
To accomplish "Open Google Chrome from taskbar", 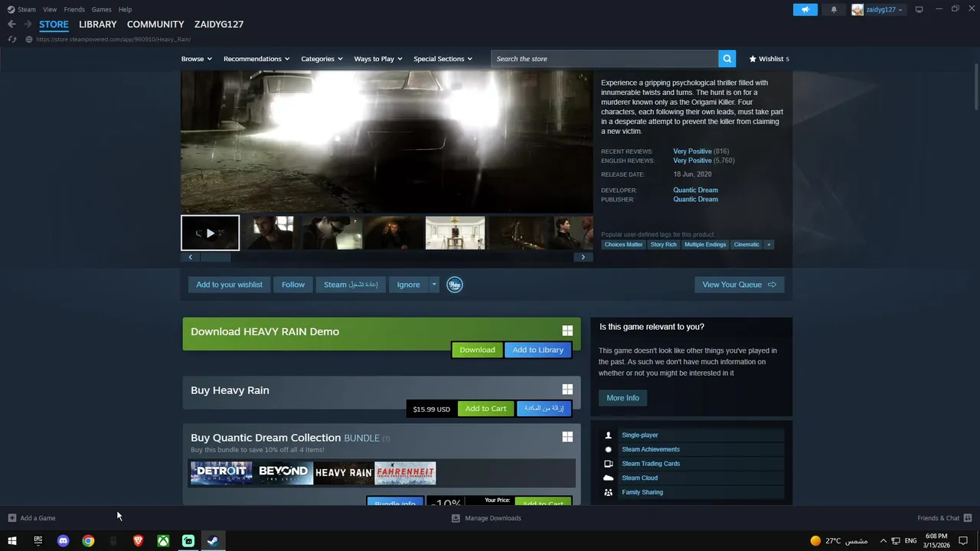I will click(88, 541).
